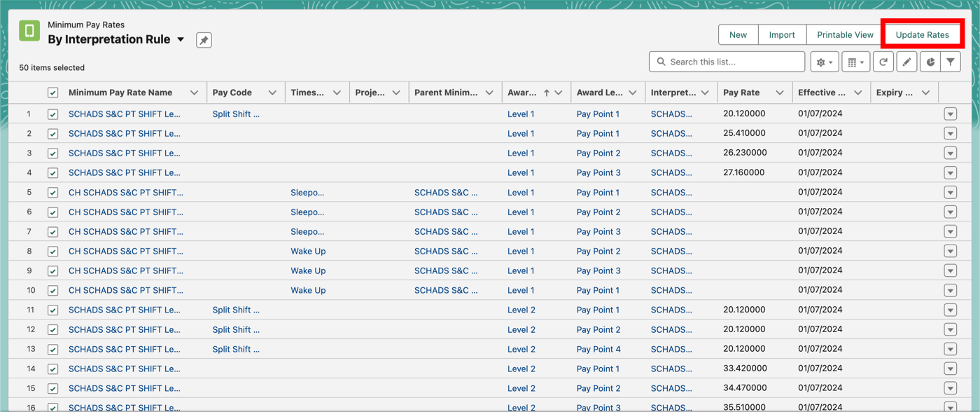
Task: Click the highlighted Update Rates button
Action: [x=923, y=34]
